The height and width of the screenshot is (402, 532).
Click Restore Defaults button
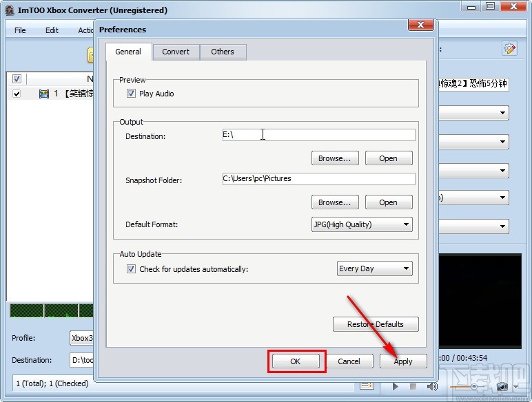(x=376, y=324)
